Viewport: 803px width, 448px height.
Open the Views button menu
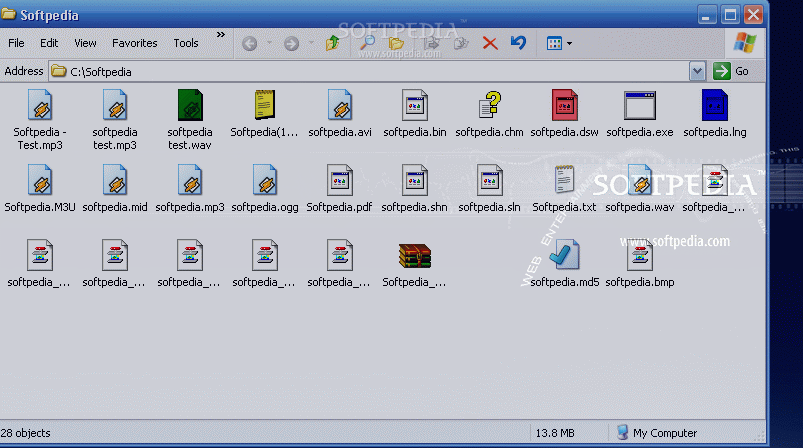[x=559, y=44]
